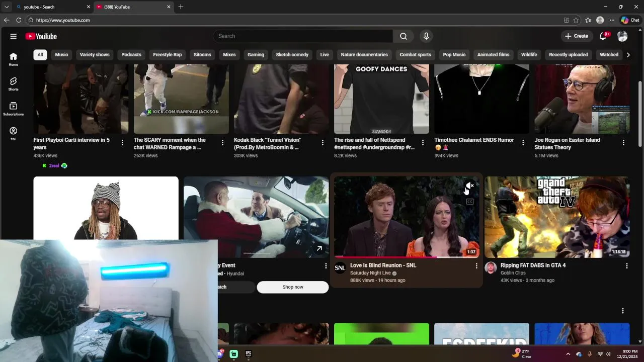Viewport: 644px width, 362px height.
Task: Open browser settings three-dot menu
Action: pos(612,20)
